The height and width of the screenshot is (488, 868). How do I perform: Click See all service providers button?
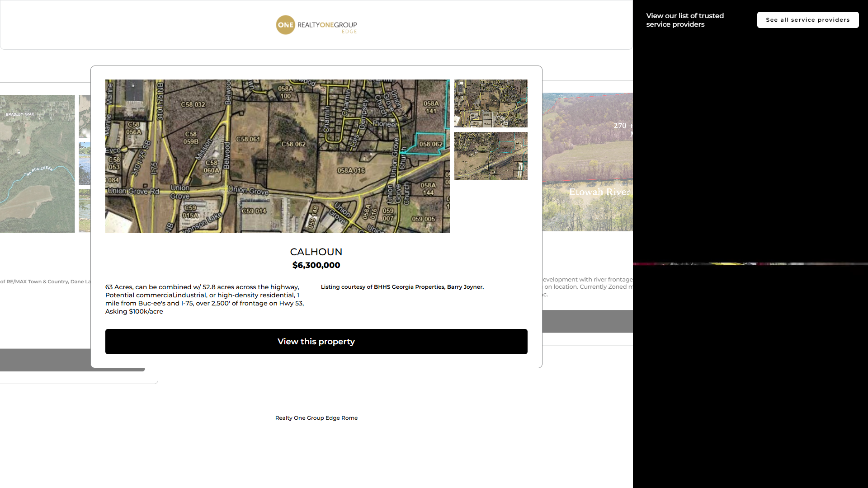pyautogui.click(x=807, y=20)
